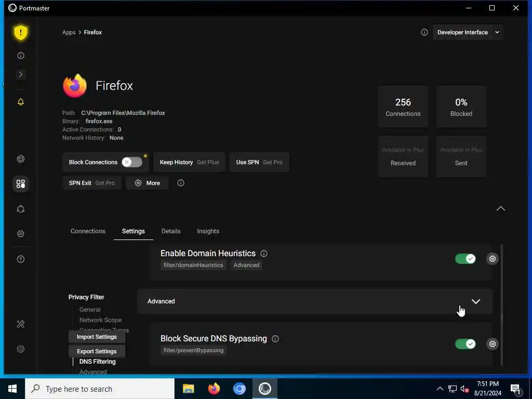
Task: Expand the sidebar with the arrow icon
Action: [21, 74]
